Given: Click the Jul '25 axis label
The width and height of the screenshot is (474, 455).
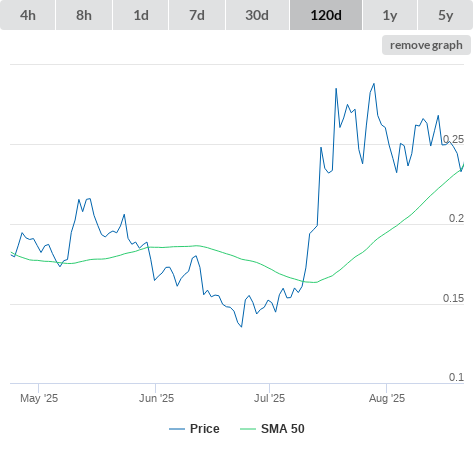Looking at the screenshot, I should click(x=269, y=398).
